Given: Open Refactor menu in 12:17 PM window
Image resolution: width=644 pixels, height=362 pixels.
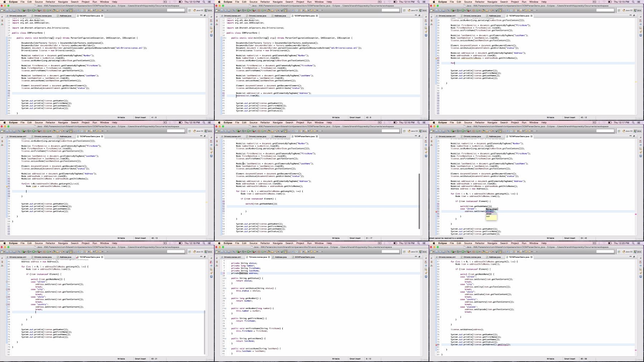Looking at the screenshot, I should (480, 122).
